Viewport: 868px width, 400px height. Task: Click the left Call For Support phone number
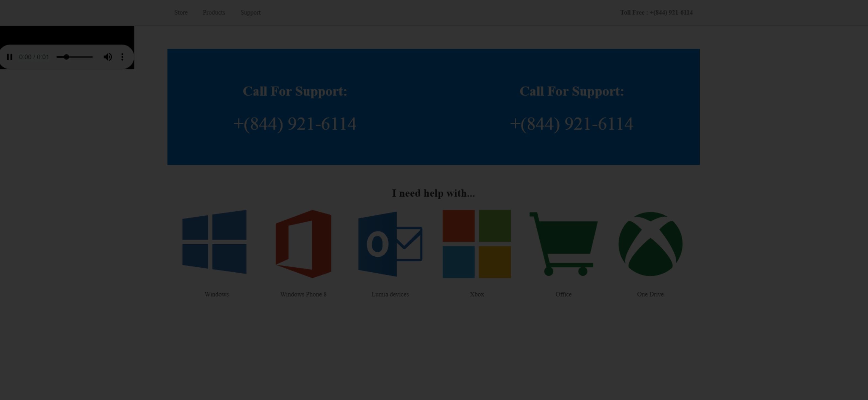tap(294, 124)
